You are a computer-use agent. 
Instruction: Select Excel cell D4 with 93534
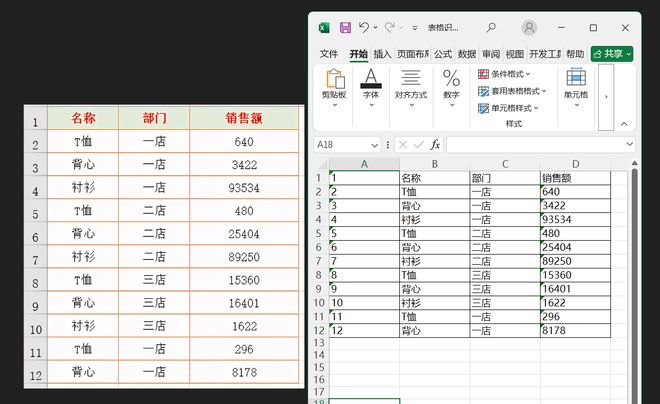tap(575, 219)
